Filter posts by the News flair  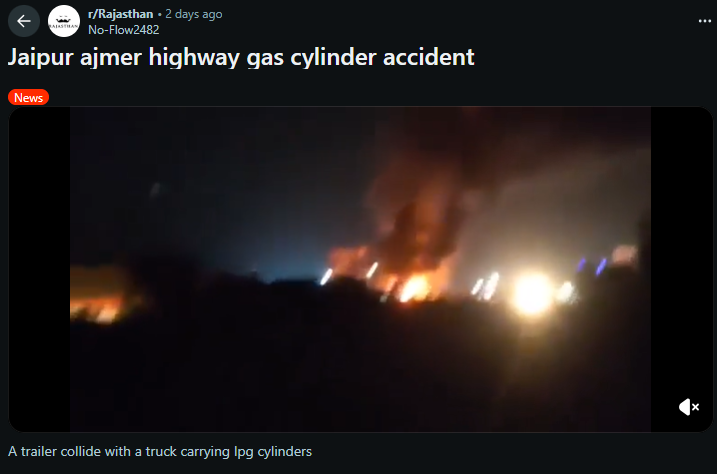pyautogui.click(x=28, y=97)
